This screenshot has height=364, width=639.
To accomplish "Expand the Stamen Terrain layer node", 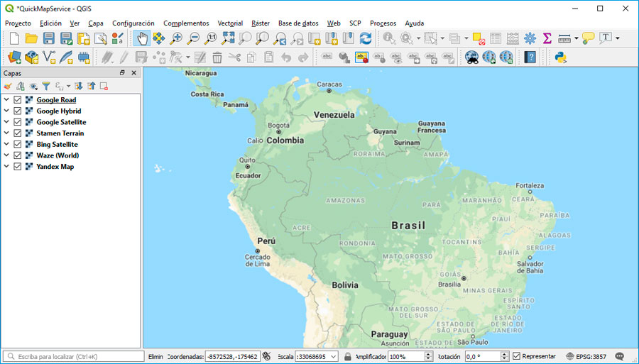I will pos(6,133).
